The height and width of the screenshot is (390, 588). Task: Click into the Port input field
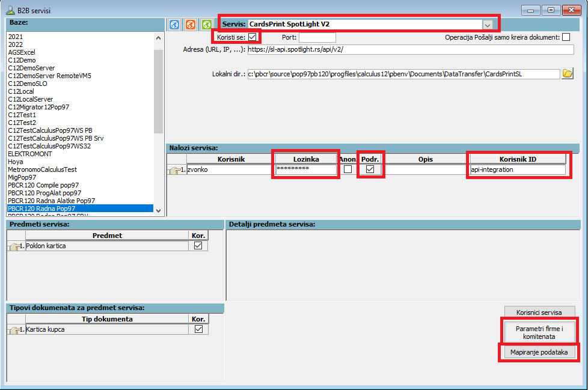pos(317,37)
